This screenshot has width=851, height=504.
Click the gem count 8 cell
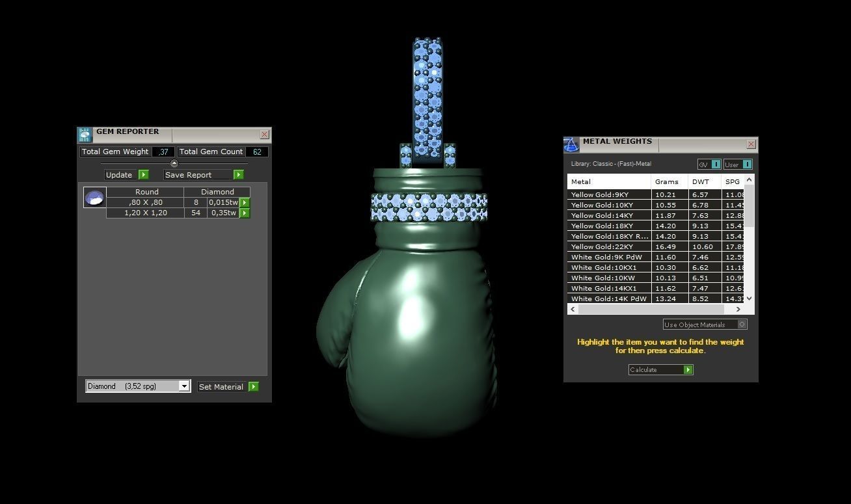tap(196, 202)
